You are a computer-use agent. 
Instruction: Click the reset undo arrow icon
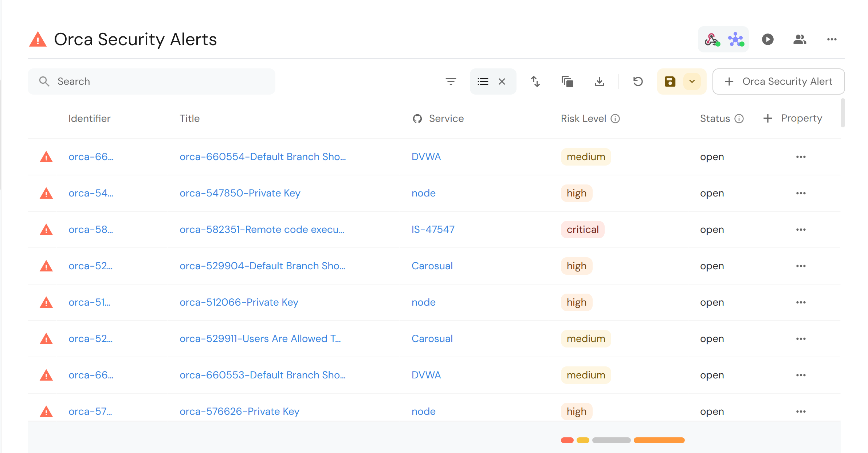[638, 82]
